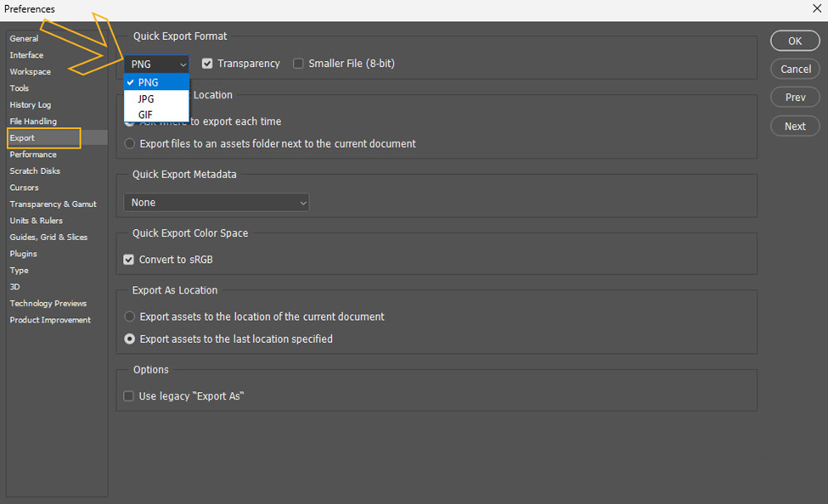Toggle the Transparency checkbox
828x504 pixels.
coord(207,64)
